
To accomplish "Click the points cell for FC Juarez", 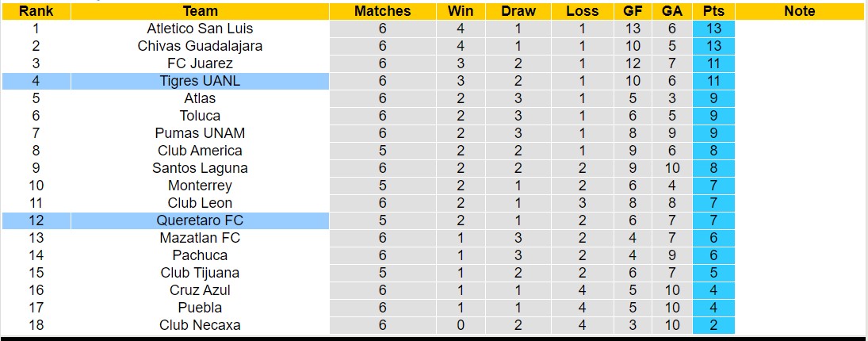I will pos(713,63).
